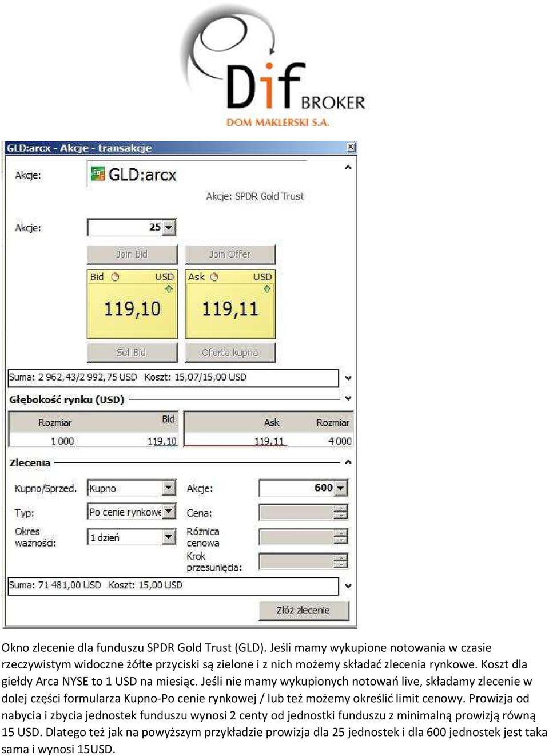Click the yellow Bid 119,10 price tile
This screenshot has height=756, width=549.
[132, 304]
